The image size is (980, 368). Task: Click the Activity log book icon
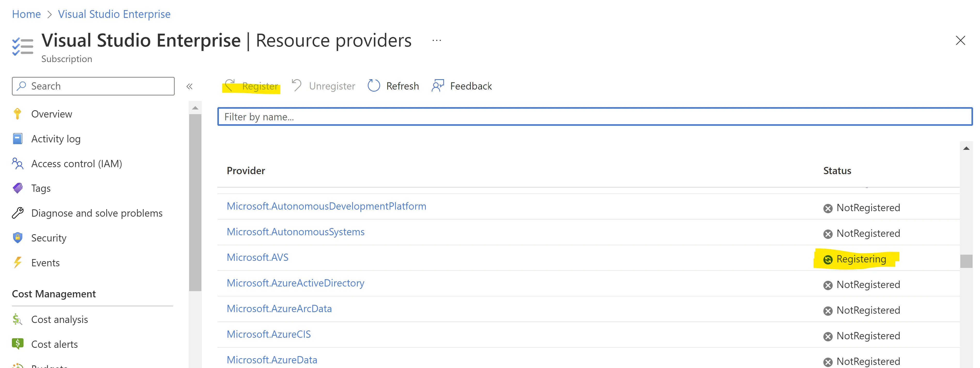[18, 139]
